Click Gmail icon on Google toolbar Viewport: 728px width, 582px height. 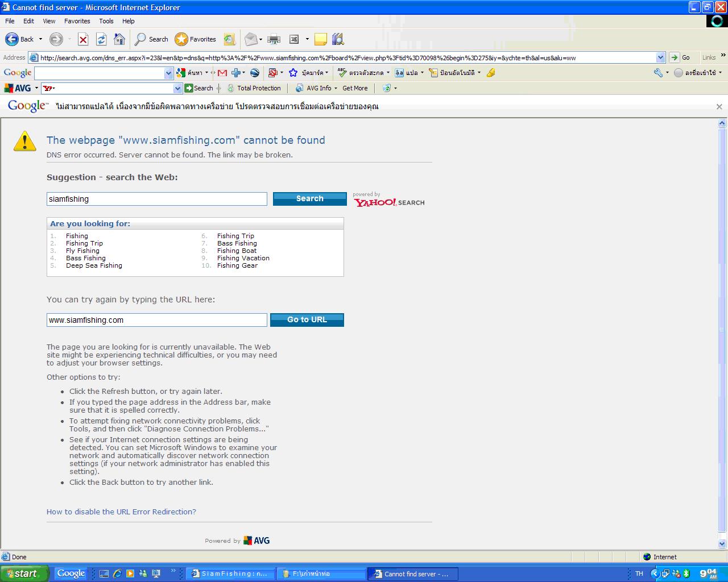point(222,73)
